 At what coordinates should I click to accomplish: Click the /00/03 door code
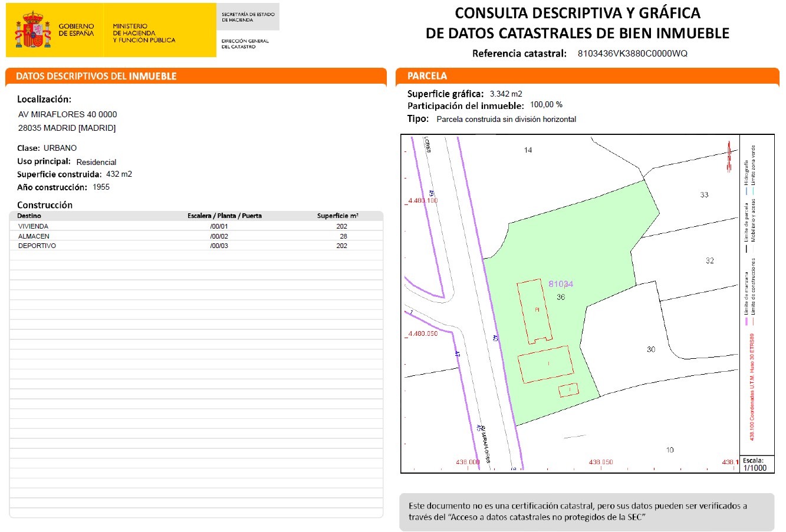(219, 246)
